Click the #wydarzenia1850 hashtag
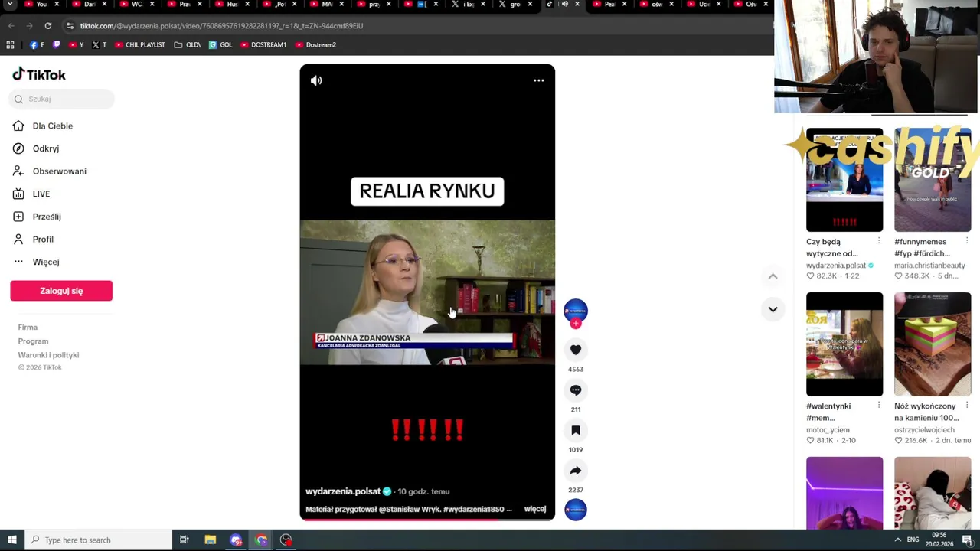 (x=473, y=509)
